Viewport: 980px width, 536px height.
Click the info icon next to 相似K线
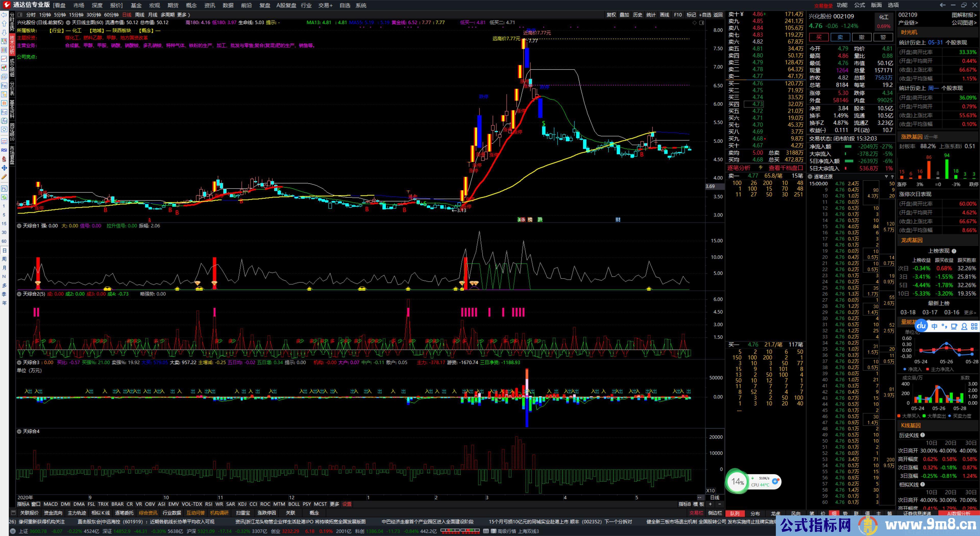(x=923, y=485)
